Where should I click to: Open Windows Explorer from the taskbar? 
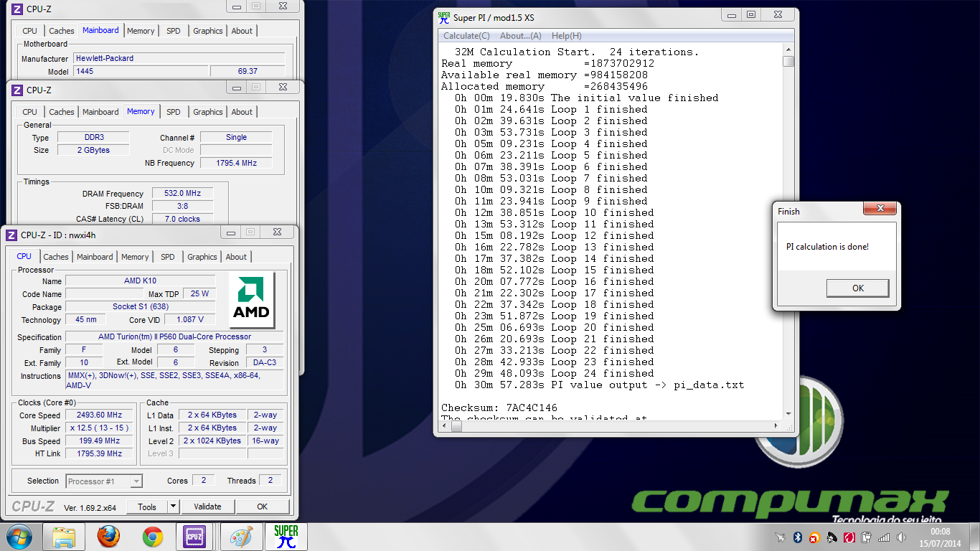(64, 537)
